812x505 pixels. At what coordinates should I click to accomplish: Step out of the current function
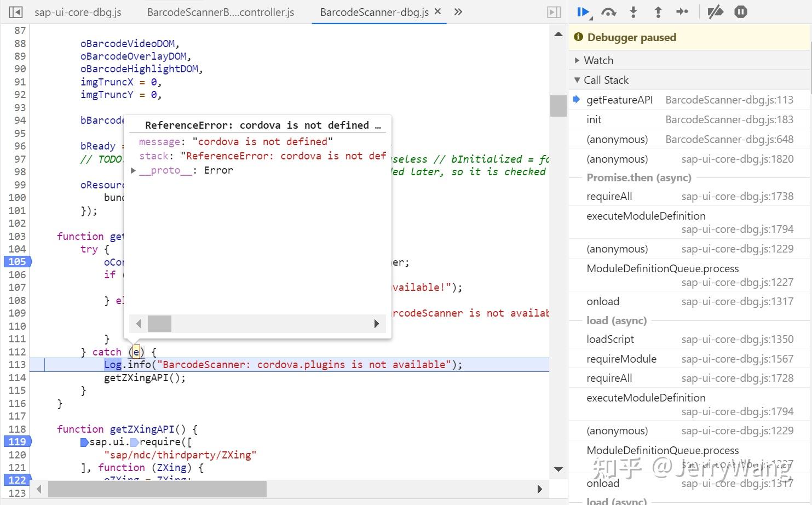point(658,12)
